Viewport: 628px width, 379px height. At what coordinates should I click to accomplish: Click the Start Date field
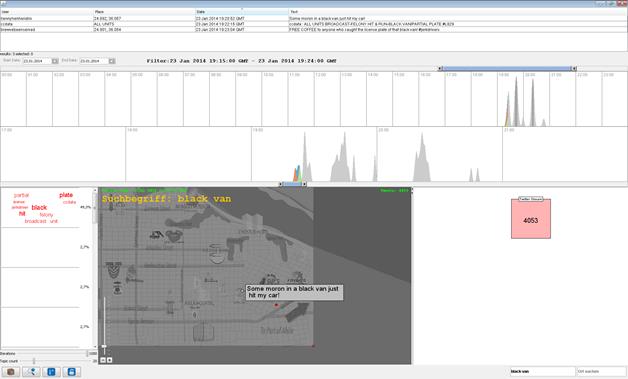coord(37,61)
